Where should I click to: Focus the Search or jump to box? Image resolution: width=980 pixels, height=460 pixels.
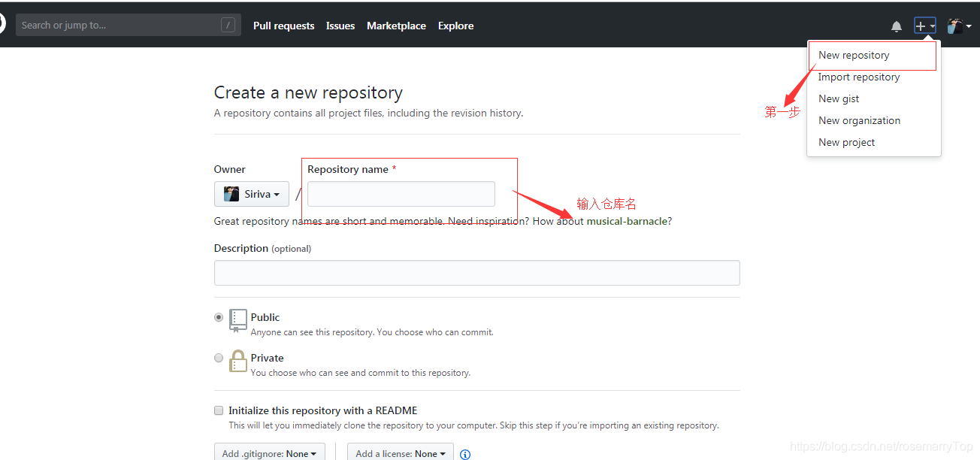point(128,25)
